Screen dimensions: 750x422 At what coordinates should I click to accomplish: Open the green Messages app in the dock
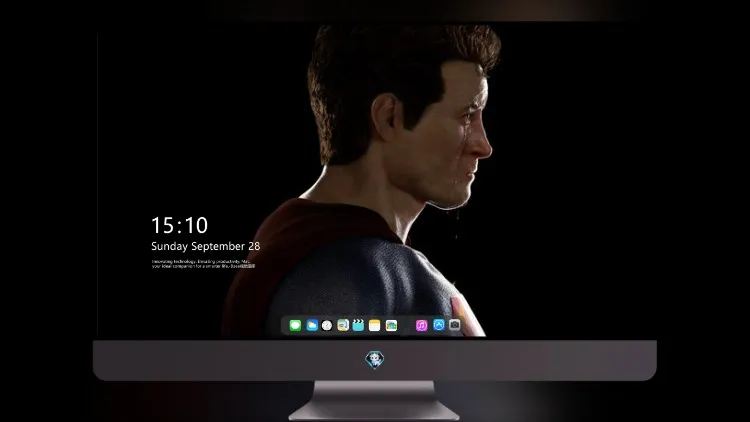(295, 325)
